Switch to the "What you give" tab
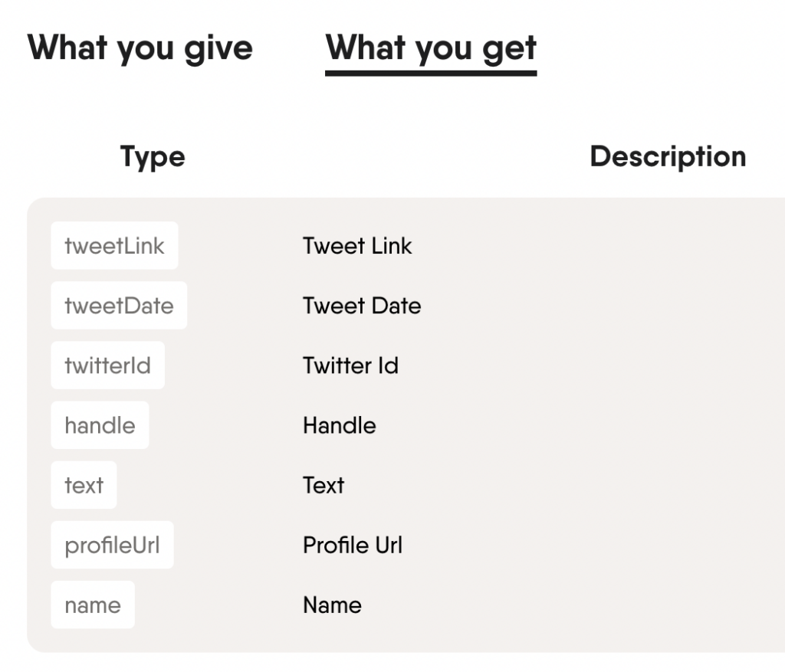 click(x=140, y=48)
